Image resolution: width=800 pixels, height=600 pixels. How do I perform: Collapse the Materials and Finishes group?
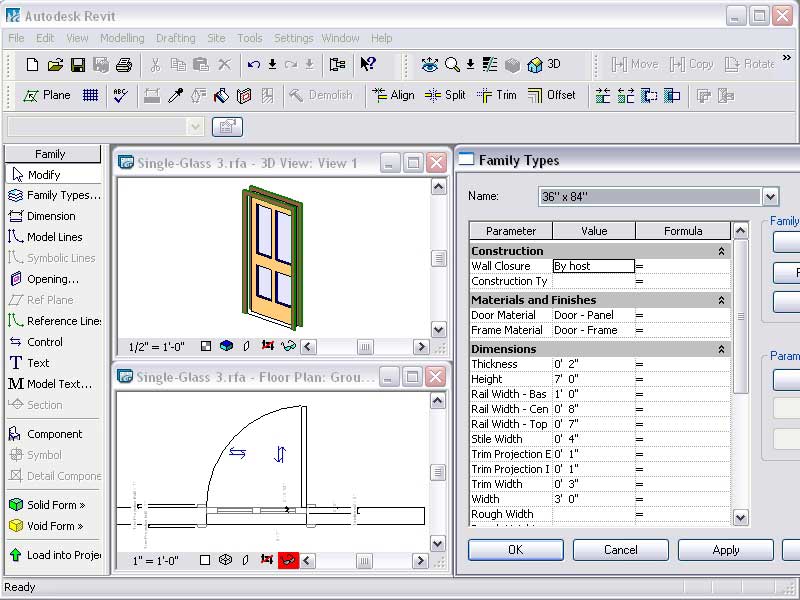tap(721, 300)
